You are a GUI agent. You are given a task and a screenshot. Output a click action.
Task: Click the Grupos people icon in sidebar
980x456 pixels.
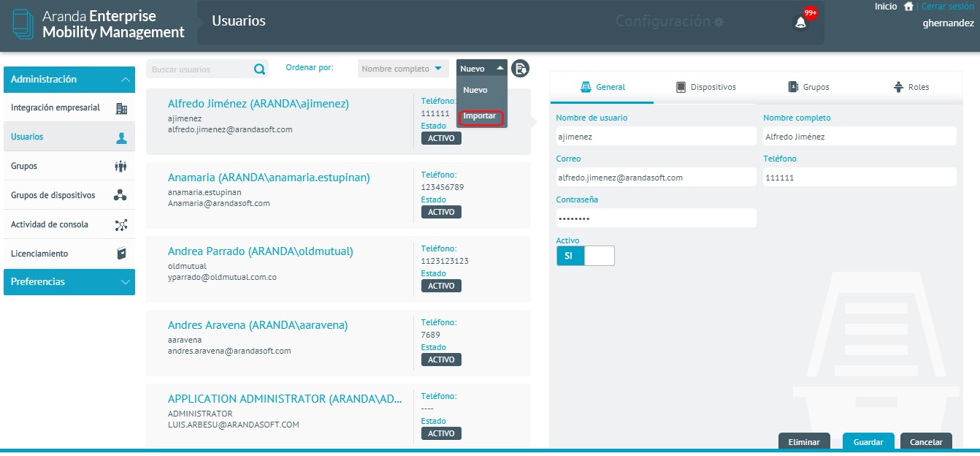pyautogui.click(x=121, y=167)
